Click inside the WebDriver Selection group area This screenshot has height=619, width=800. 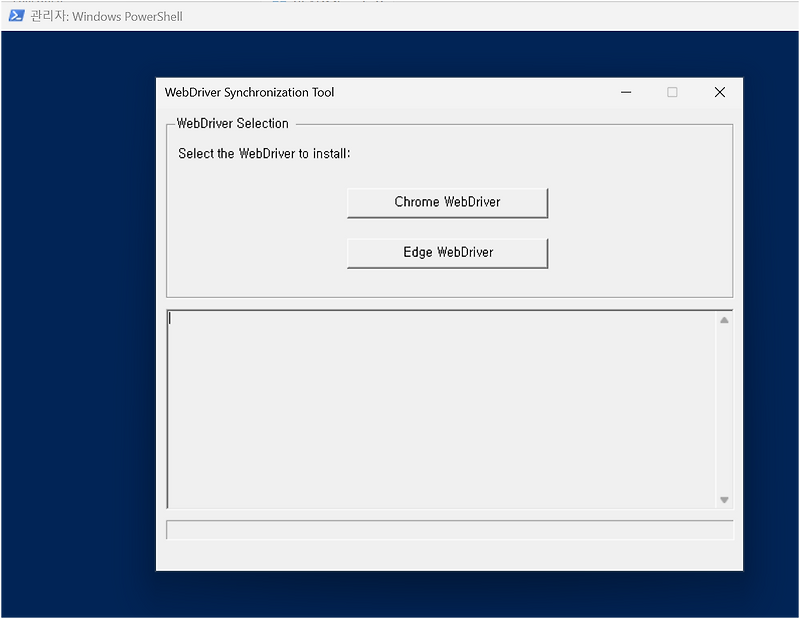pyautogui.click(x=250, y=220)
